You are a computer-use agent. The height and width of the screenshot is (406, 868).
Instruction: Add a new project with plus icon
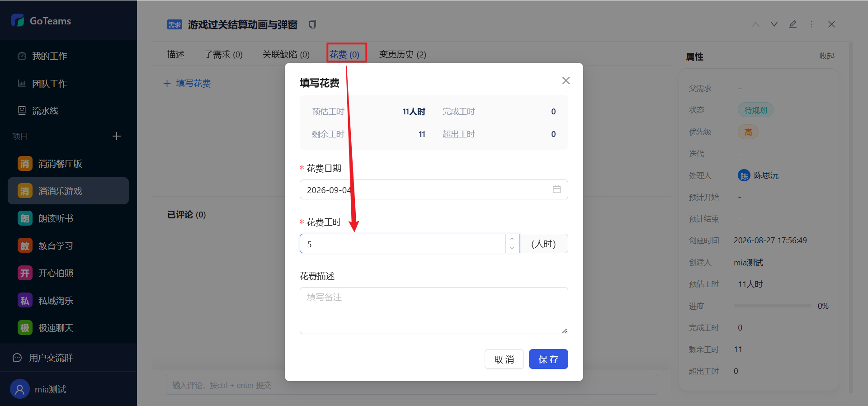pyautogui.click(x=117, y=136)
